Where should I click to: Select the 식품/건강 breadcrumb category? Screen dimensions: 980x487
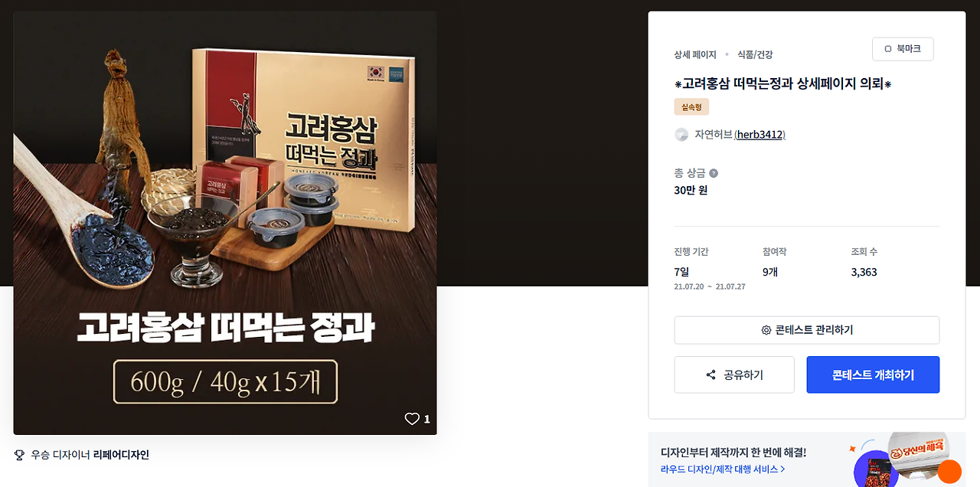[755, 55]
